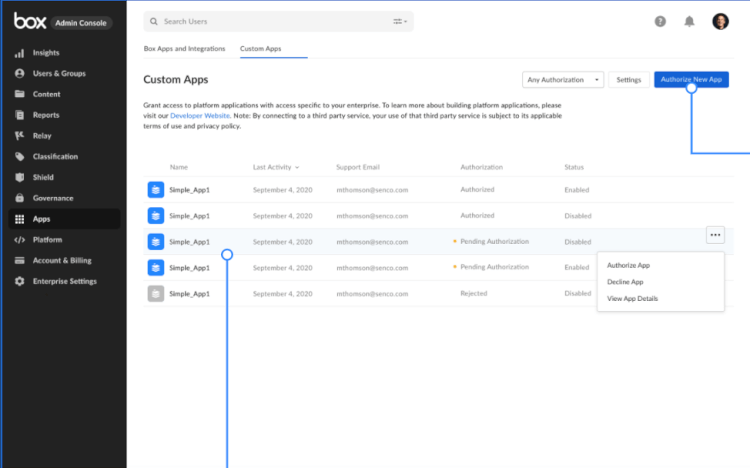Open the three-dots more options button
The height and width of the screenshot is (468, 750).
[715, 235]
